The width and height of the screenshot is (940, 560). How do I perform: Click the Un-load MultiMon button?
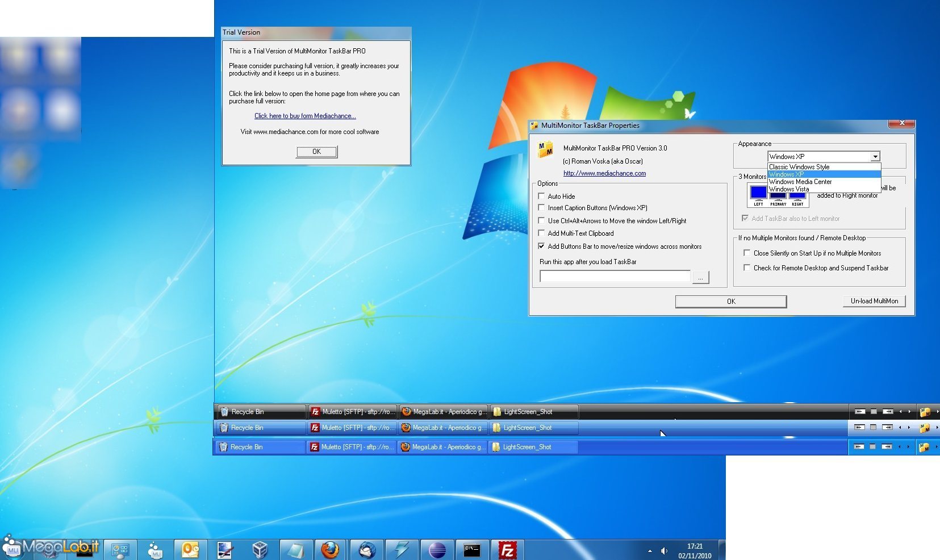(x=874, y=301)
